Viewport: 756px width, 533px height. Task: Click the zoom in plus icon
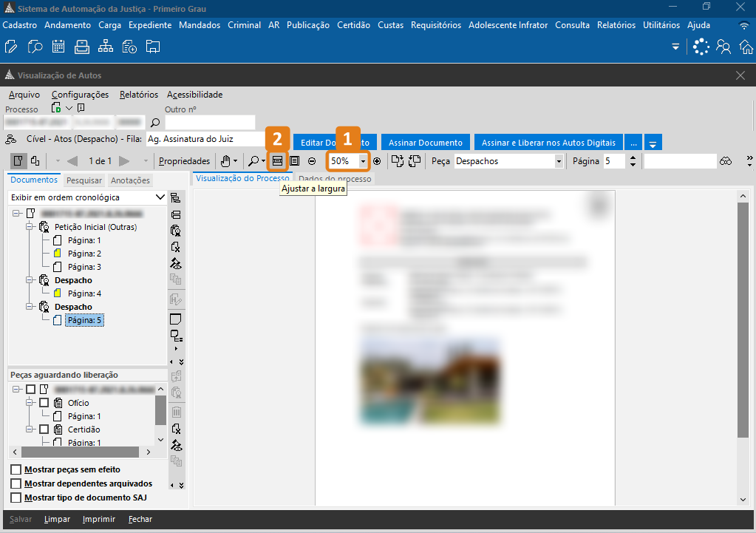[x=377, y=161]
